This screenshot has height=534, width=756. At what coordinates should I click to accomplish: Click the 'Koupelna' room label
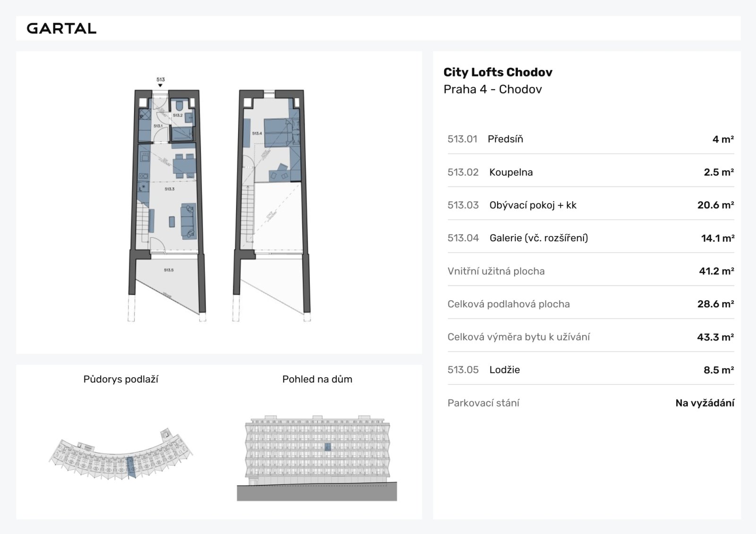(x=511, y=172)
